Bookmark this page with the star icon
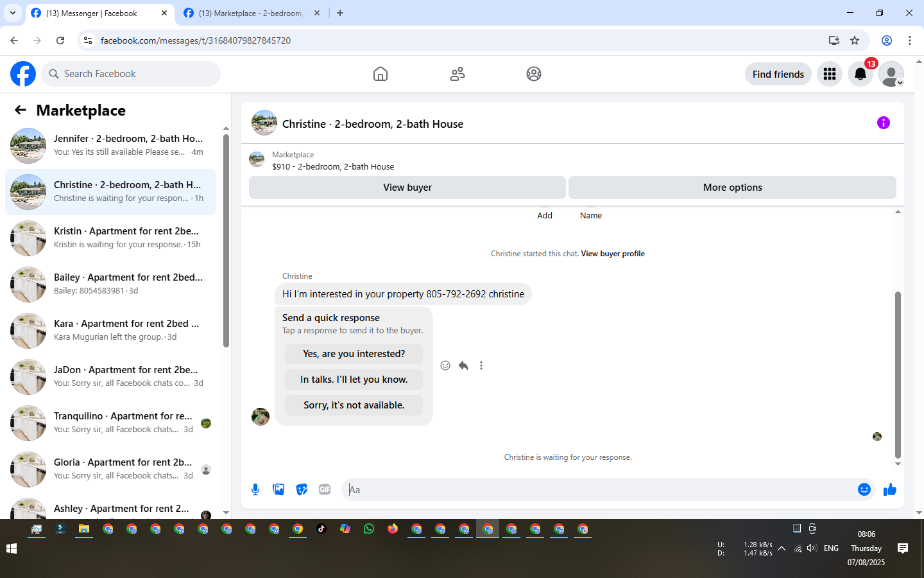The image size is (924, 578). pyautogui.click(x=855, y=40)
